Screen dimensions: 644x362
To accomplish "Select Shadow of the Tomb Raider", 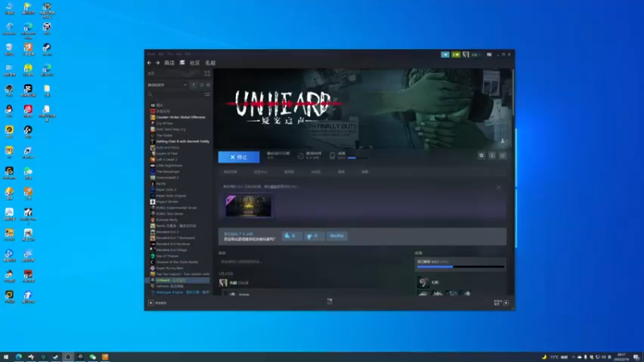I will (x=176, y=262).
